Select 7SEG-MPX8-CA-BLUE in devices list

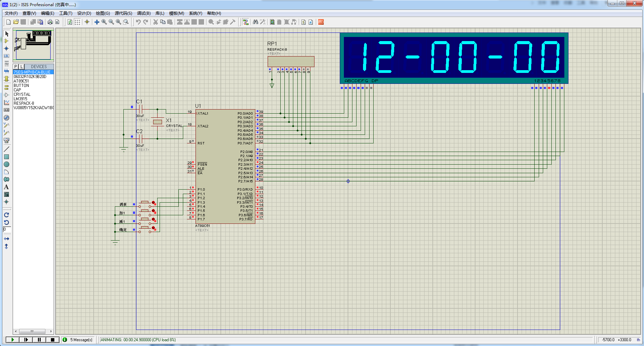33,72
